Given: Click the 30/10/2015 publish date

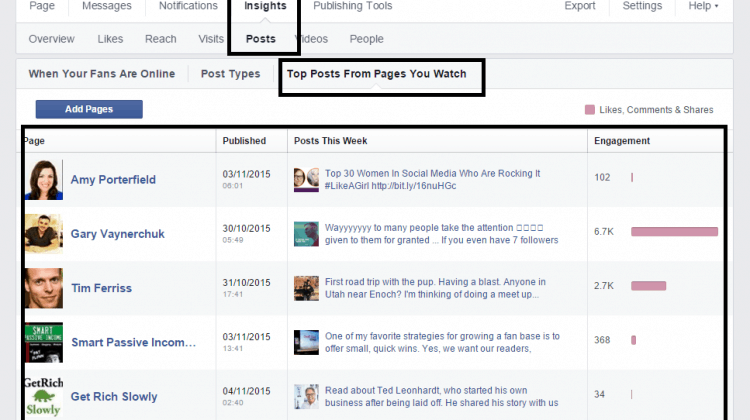Looking at the screenshot, I should 246,233.
